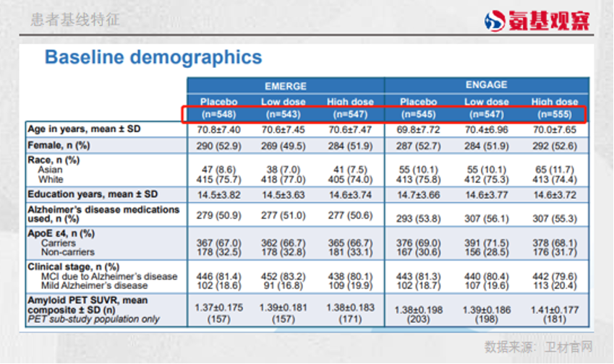Viewport: 614px width, 364px height.
Task: Select the Education years row label
Action: 93,194
